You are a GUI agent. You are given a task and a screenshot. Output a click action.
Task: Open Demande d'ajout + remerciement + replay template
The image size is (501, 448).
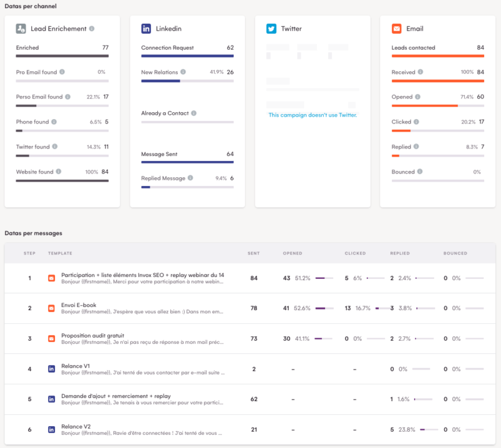pos(116,396)
